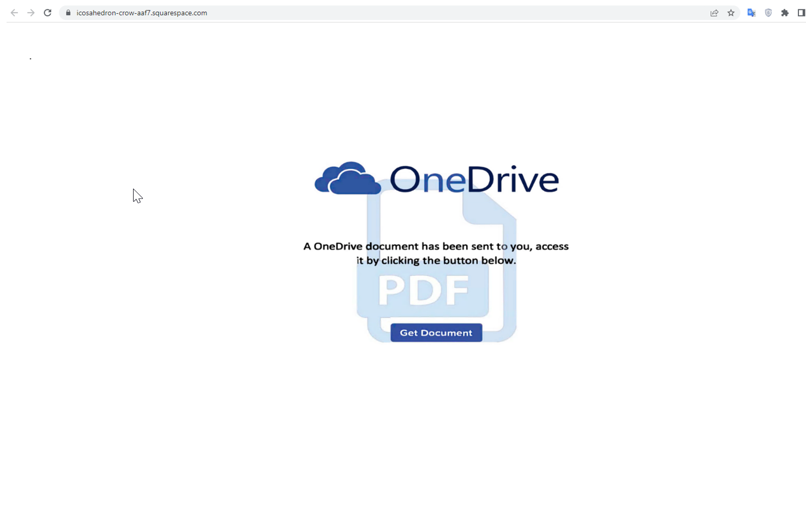Click the large PDF lettering graphic
This screenshot has width=806, height=532.
[x=423, y=290]
